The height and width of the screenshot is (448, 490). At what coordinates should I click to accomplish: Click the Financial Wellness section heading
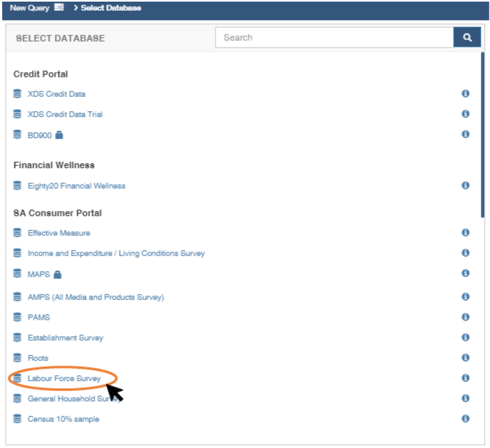click(x=54, y=165)
